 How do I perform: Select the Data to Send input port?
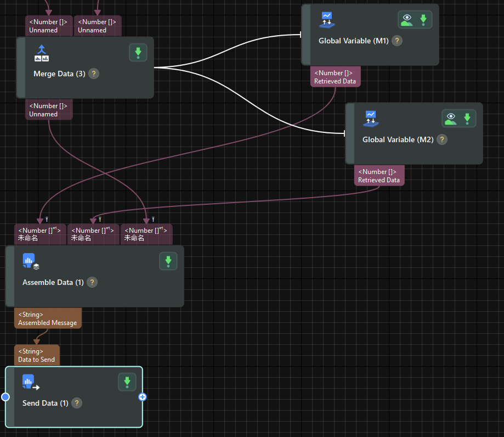(x=36, y=355)
